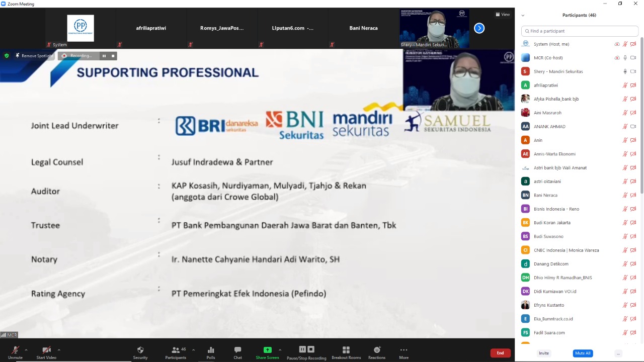Screen dimensions: 644x362
Task: Click Efryns Kustanto profile picture
Action: [525, 305]
